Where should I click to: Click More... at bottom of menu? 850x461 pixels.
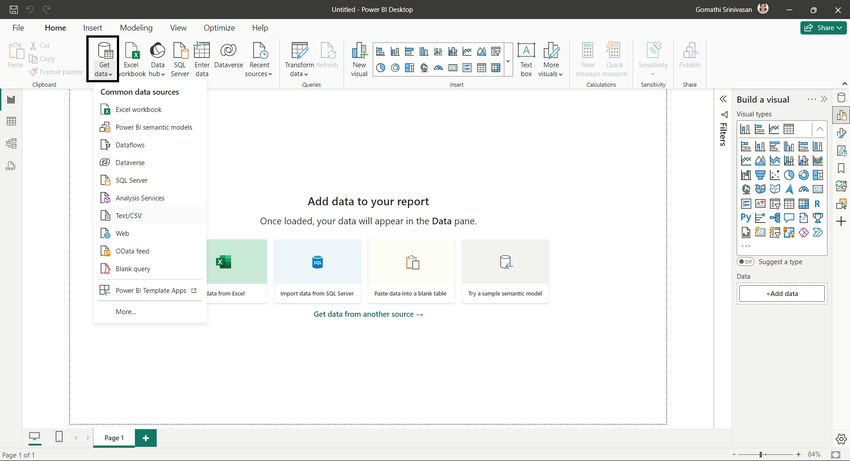click(x=126, y=312)
